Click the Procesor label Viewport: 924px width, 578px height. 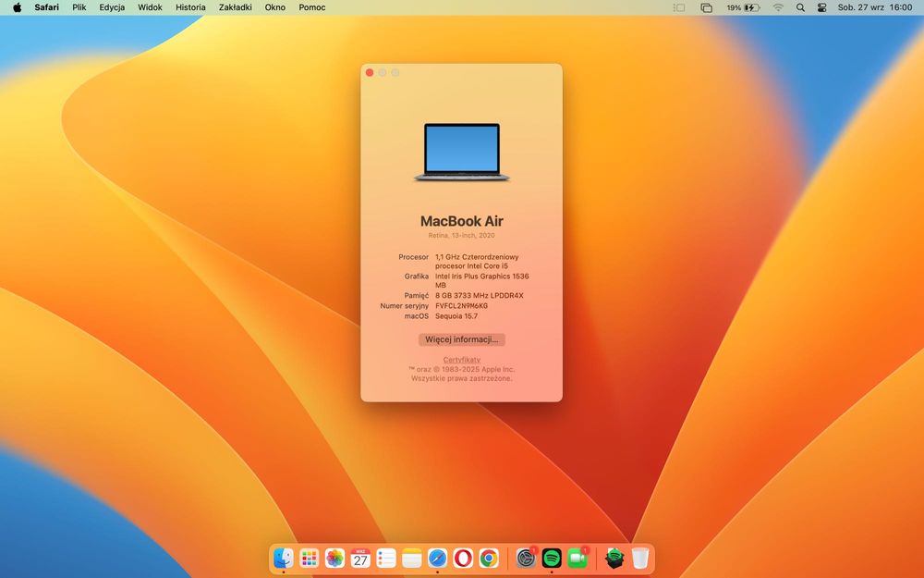click(413, 257)
